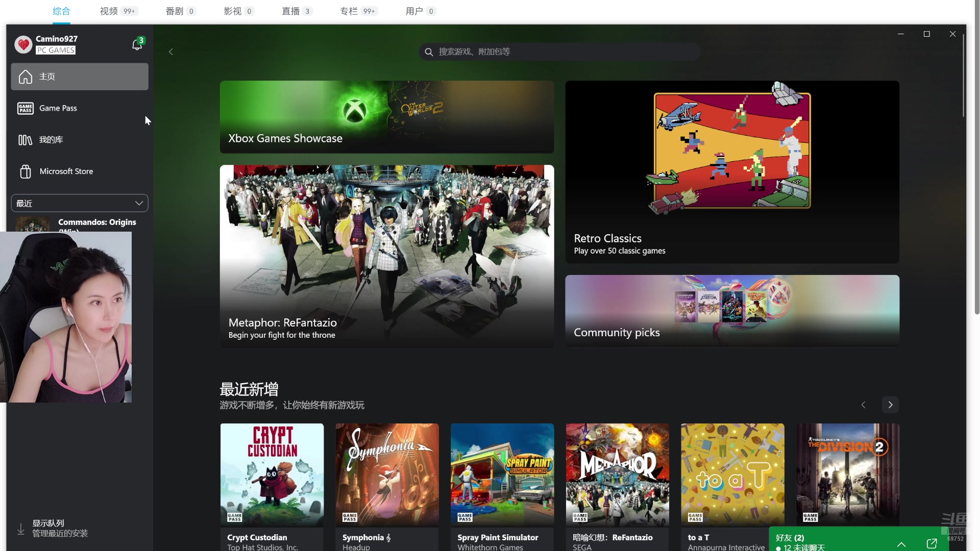This screenshot has width=980, height=551.
Task: Switch to the 用户 tab
Action: (x=421, y=11)
